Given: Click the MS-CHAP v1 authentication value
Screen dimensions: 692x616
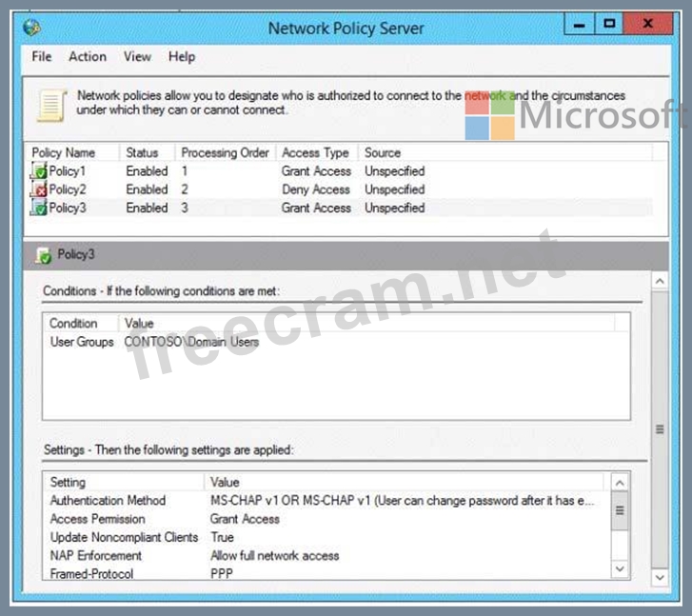Looking at the screenshot, I should (403, 501).
